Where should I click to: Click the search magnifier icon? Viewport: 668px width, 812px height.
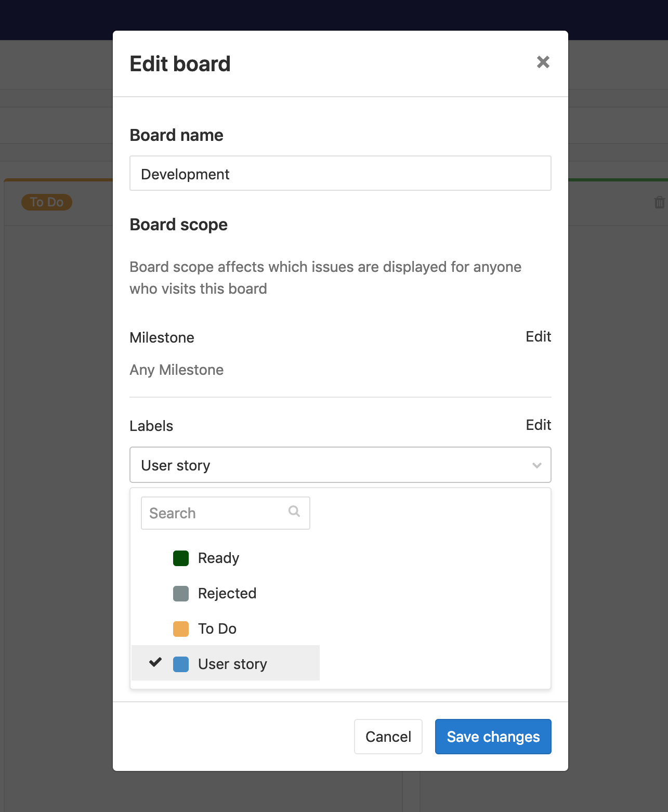(294, 512)
